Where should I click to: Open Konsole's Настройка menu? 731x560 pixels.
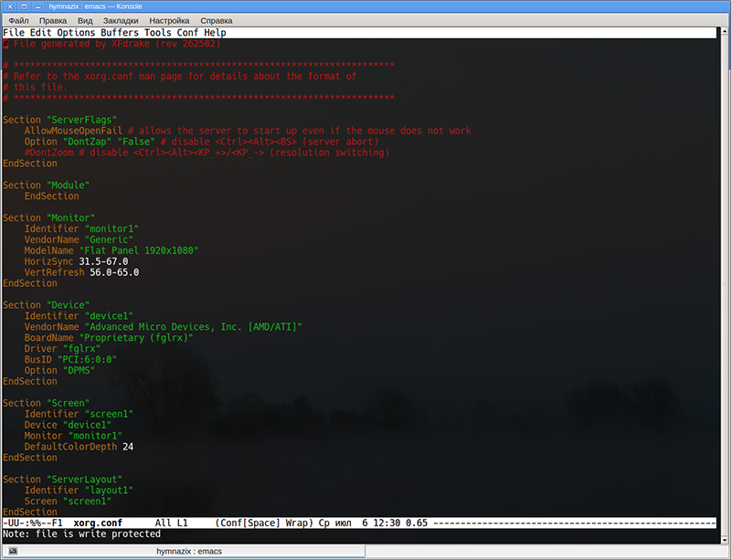click(x=170, y=19)
